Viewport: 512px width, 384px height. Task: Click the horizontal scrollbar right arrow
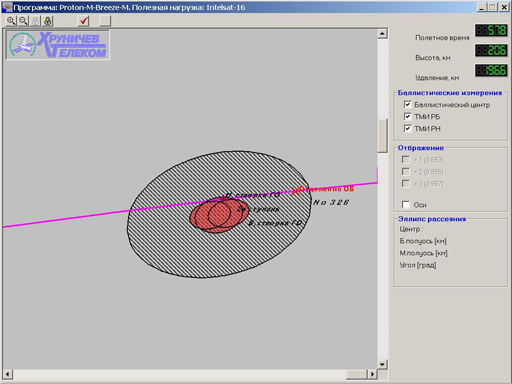coord(372,374)
